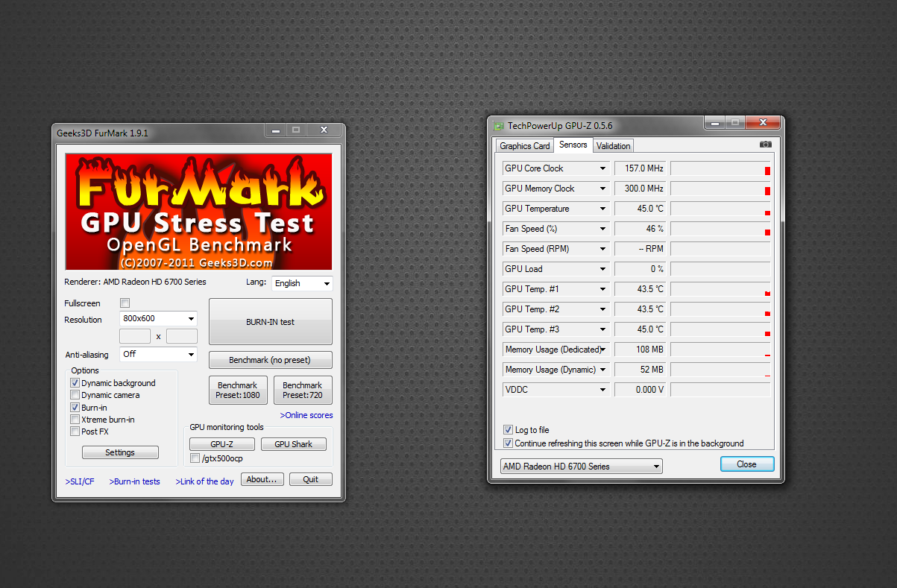Switch to the Validation tab
Viewport: 897px width, 588px height.
click(x=614, y=146)
